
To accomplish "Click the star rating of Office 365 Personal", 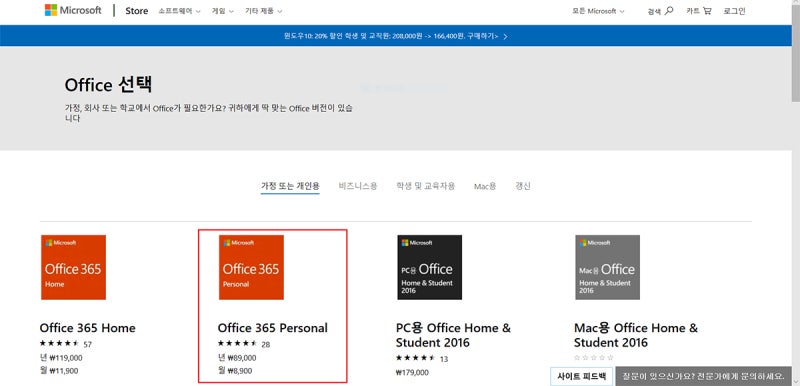I will pyautogui.click(x=238, y=344).
